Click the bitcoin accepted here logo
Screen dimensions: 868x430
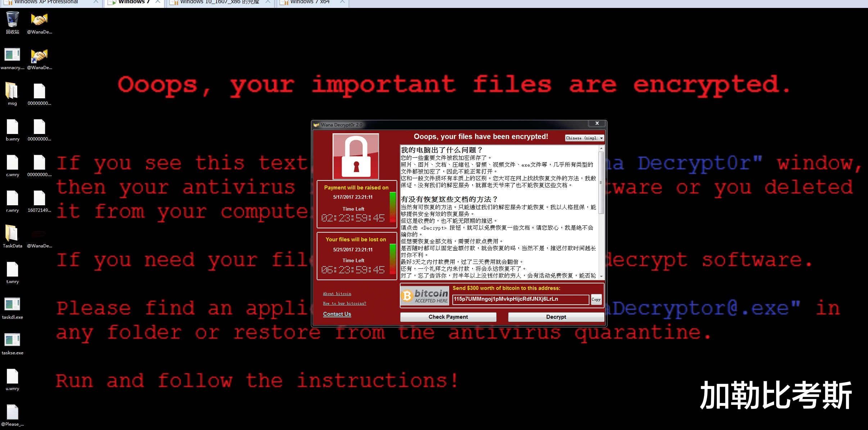click(x=425, y=296)
